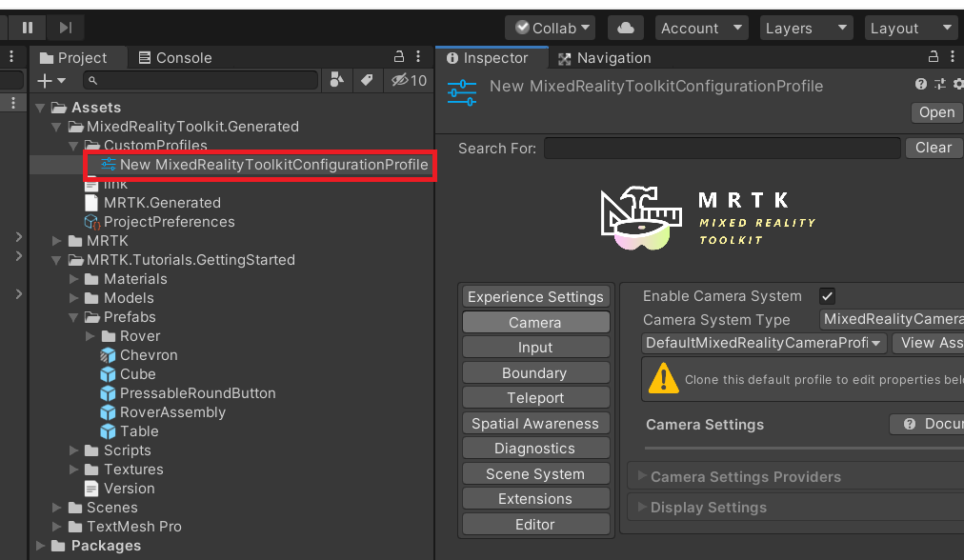Pause the editor playback
964x560 pixels.
pos(27,28)
